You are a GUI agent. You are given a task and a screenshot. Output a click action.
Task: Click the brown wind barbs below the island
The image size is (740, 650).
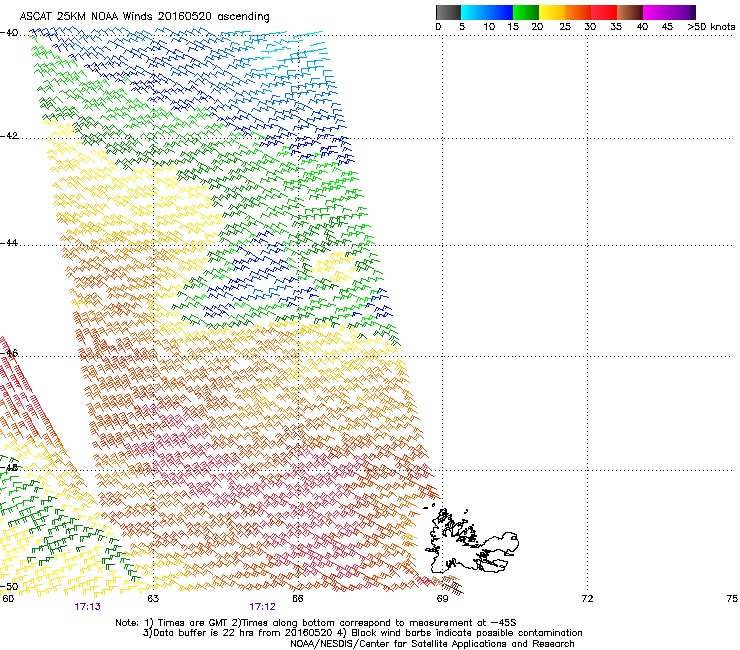(448, 584)
